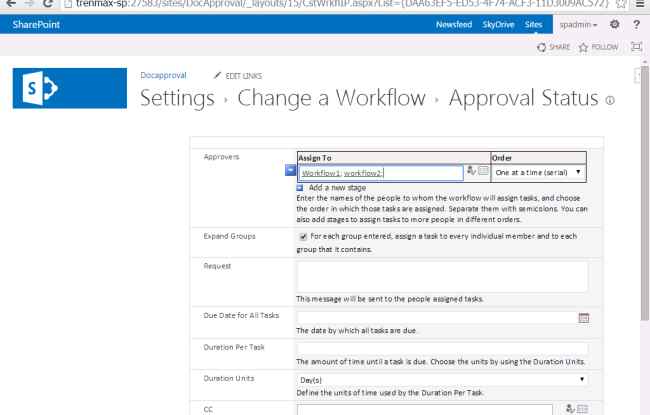
Task: Click the CC check names icon
Action: (x=570, y=409)
